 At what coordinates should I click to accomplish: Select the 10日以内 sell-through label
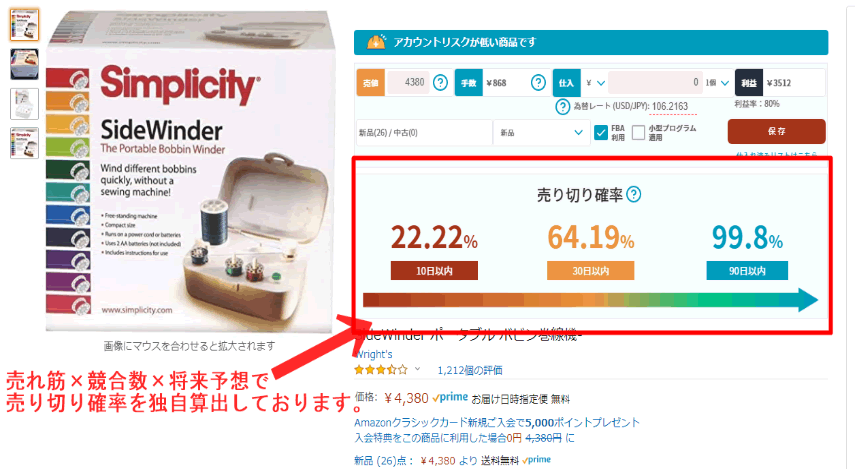(434, 271)
